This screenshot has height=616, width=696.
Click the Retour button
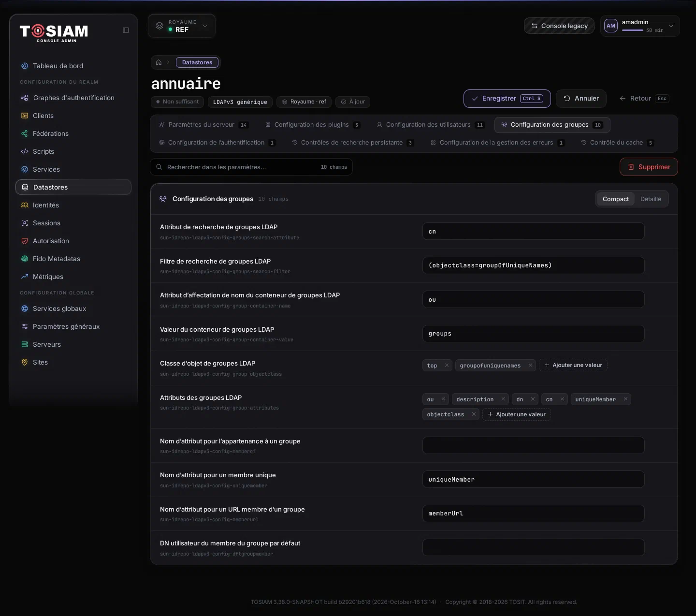tap(643, 99)
